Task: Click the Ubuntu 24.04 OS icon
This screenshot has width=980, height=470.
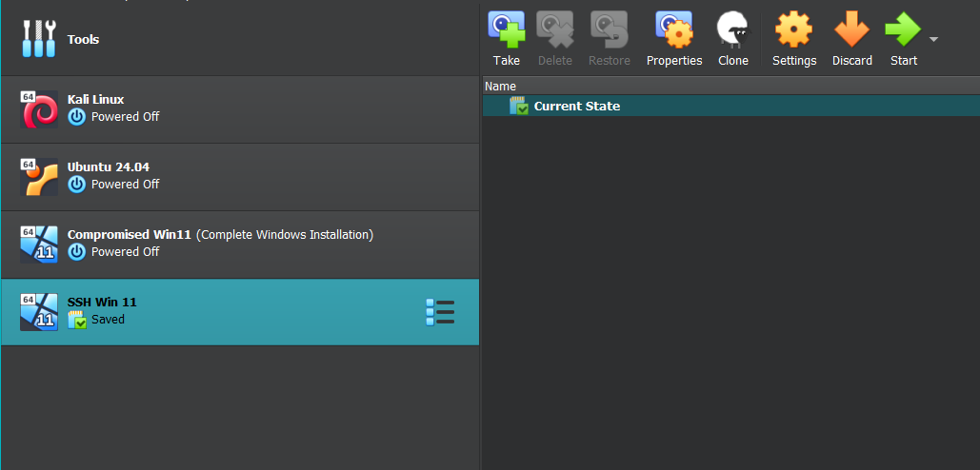Action: (39, 177)
